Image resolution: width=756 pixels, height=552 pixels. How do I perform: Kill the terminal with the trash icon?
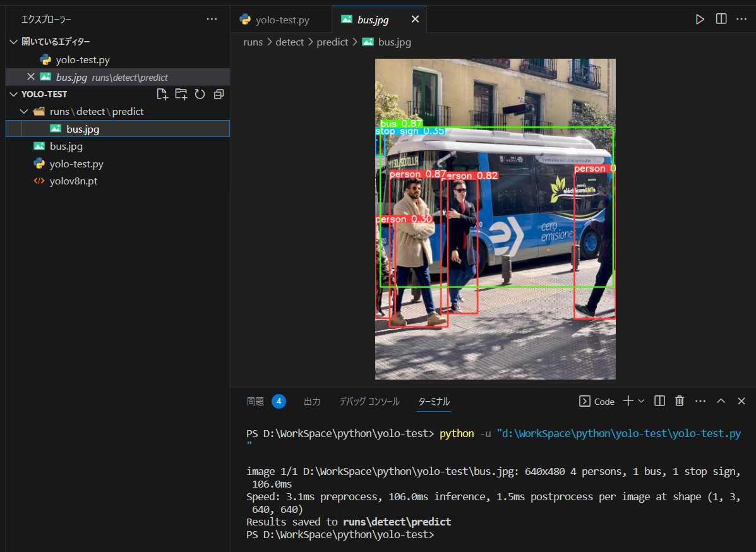[x=680, y=400]
